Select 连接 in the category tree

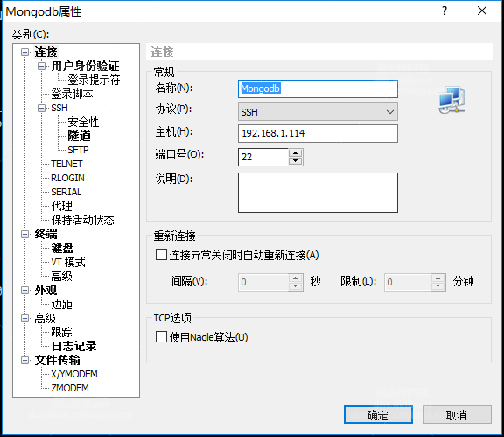pyautogui.click(x=45, y=53)
